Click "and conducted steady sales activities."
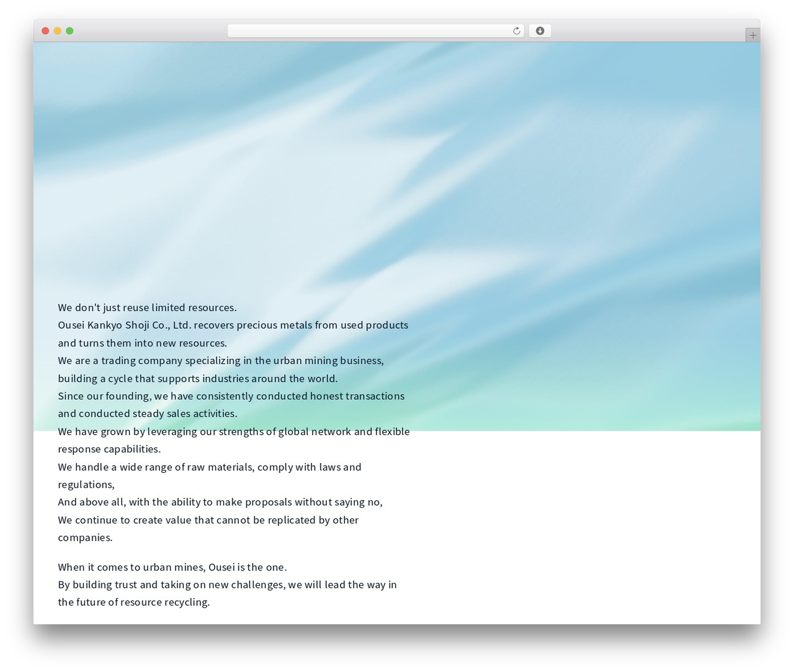 click(148, 413)
